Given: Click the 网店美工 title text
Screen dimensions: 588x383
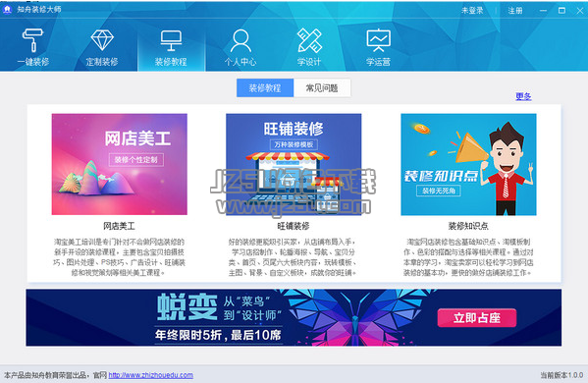Looking at the screenshot, I should coord(119,226).
